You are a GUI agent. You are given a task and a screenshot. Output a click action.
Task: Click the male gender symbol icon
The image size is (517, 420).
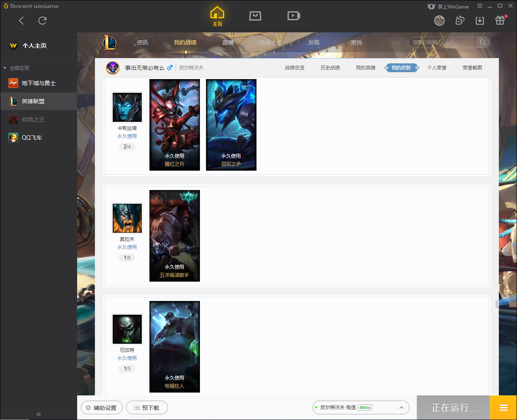tap(170, 68)
